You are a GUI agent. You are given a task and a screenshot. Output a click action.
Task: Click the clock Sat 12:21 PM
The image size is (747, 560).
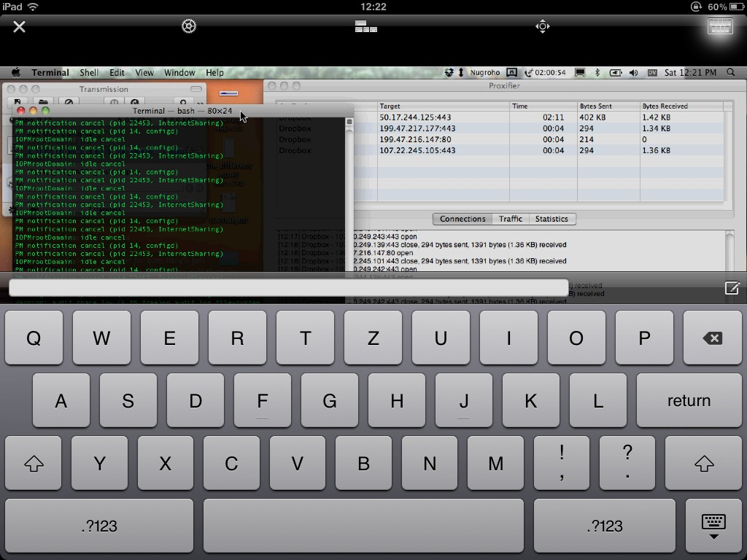690,72
